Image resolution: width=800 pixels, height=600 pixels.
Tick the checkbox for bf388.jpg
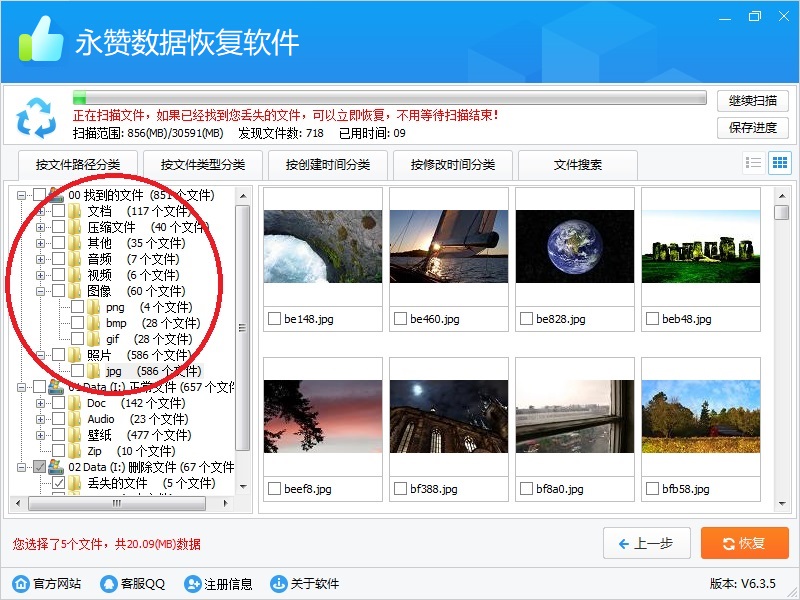click(x=400, y=489)
